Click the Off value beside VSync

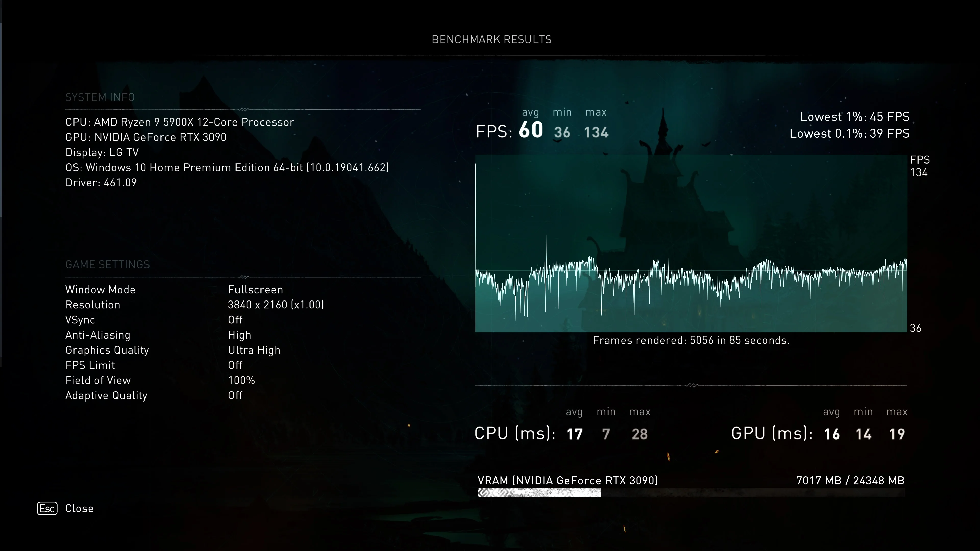(x=235, y=320)
